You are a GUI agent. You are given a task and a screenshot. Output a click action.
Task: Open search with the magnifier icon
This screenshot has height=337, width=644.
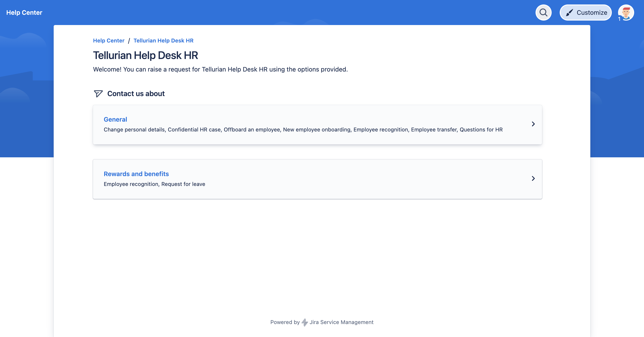tap(543, 13)
